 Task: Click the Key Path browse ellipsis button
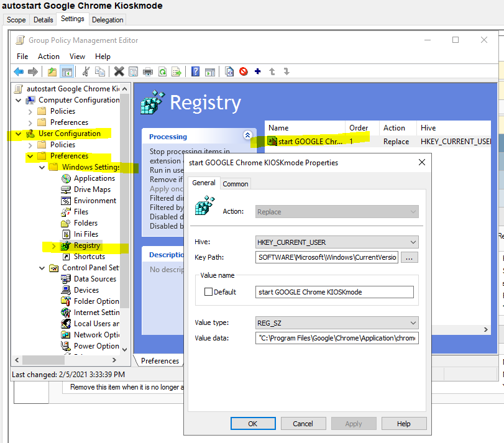[x=409, y=257]
